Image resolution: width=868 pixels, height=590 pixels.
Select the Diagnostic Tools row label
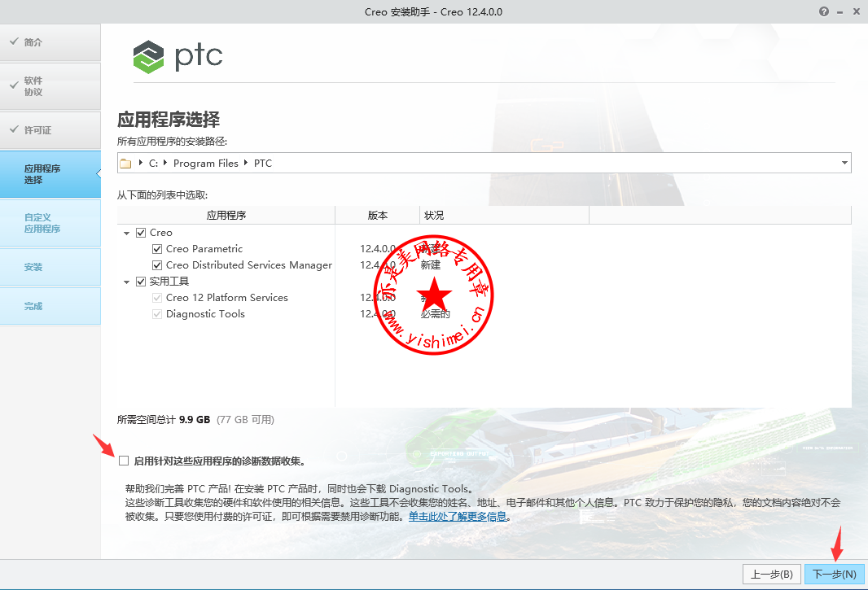pos(205,314)
